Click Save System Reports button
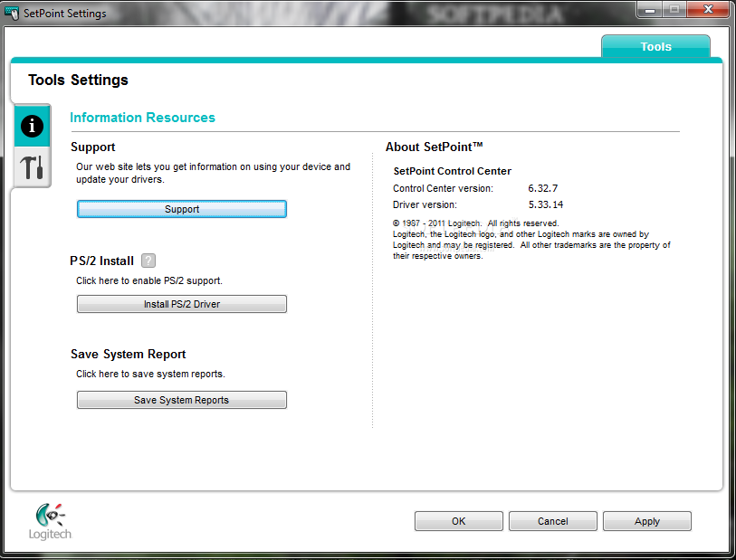This screenshot has height=560, width=736. tap(182, 400)
